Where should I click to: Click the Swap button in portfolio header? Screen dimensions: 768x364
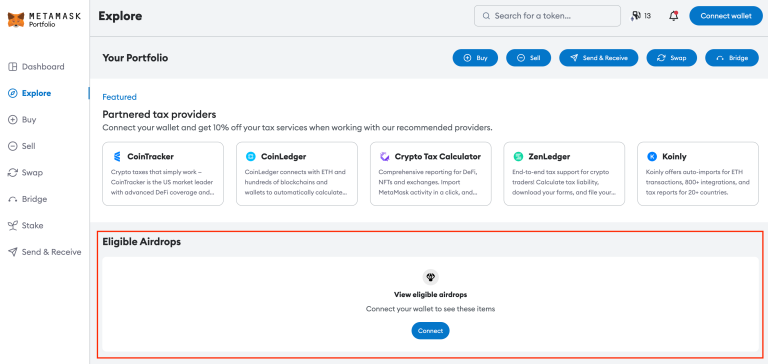[672, 58]
